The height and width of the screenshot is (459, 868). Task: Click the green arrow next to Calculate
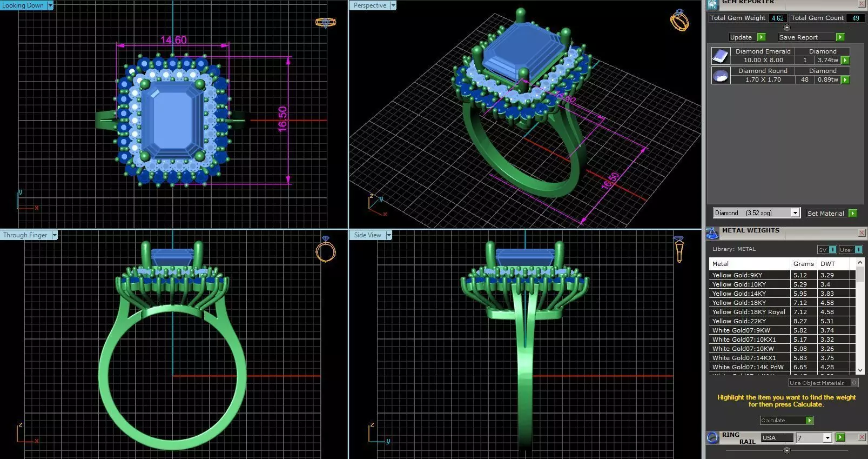(809, 421)
